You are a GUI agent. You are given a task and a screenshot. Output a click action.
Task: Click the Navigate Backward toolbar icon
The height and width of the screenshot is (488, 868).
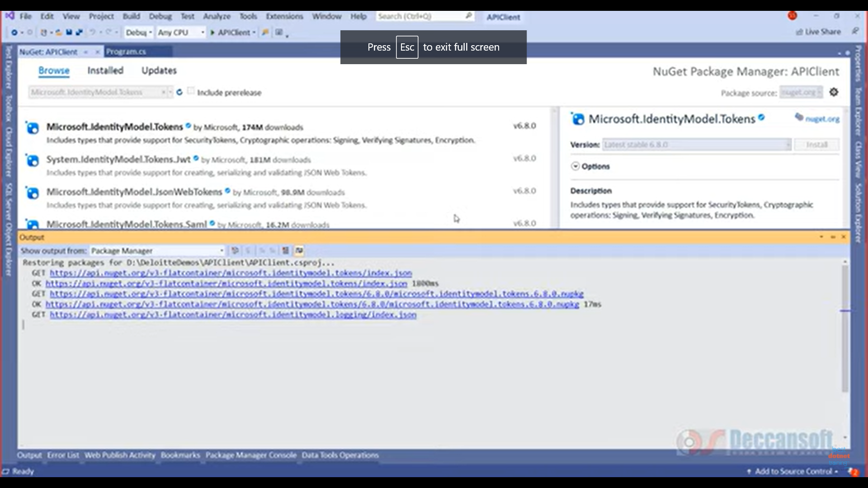click(x=14, y=32)
